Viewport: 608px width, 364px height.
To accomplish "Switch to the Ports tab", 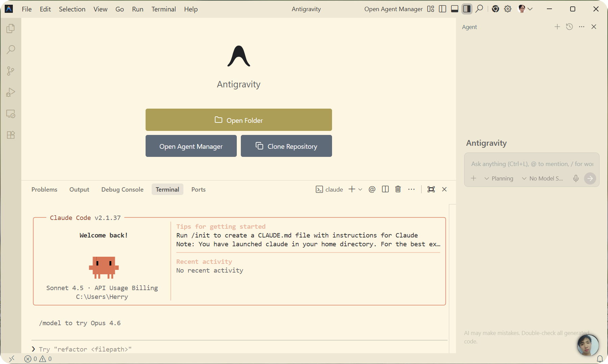I will click(x=199, y=189).
